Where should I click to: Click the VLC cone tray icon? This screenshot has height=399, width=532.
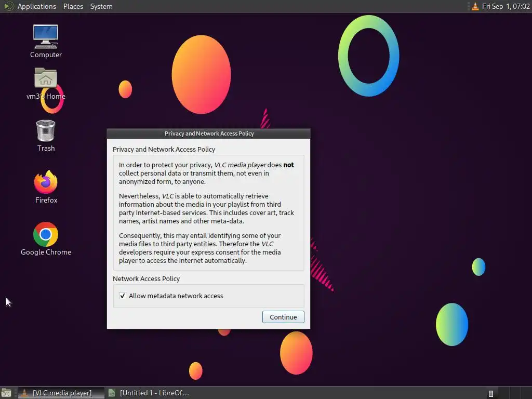[475, 6]
